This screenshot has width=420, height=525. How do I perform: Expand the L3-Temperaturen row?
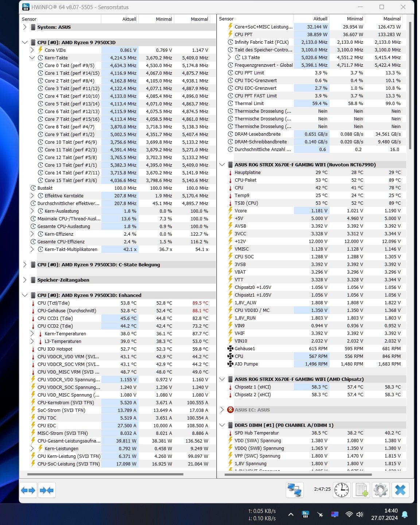click(32, 341)
